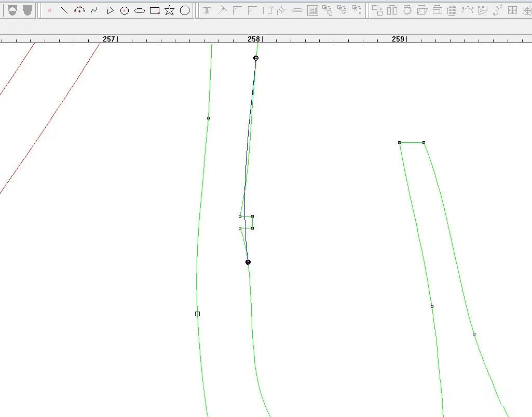
Task: Select the Rectangle drawing tool
Action: 155,10
